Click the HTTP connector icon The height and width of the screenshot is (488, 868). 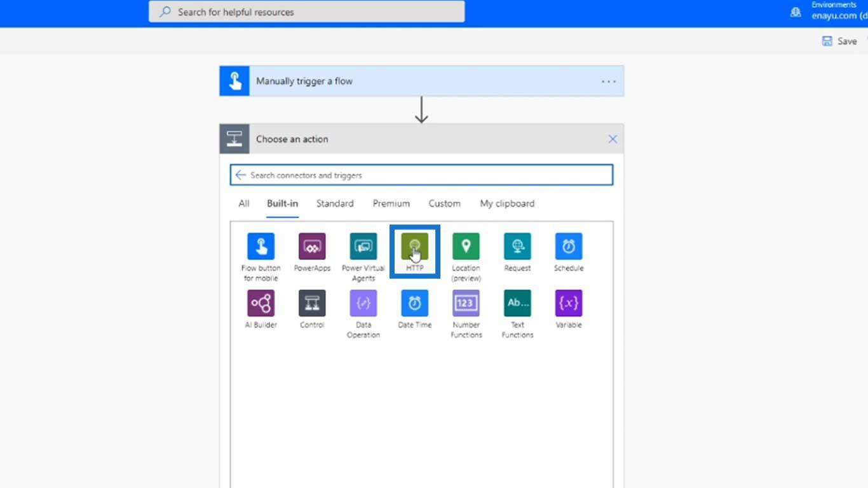tap(415, 247)
